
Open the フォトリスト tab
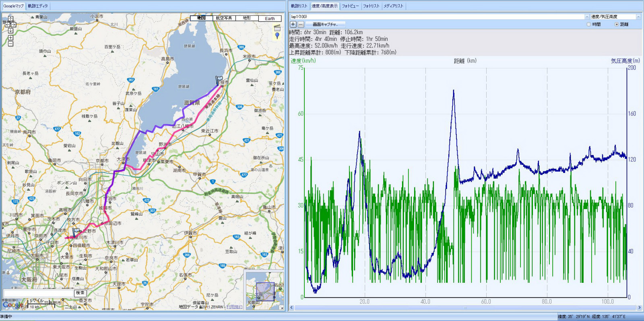click(x=371, y=6)
